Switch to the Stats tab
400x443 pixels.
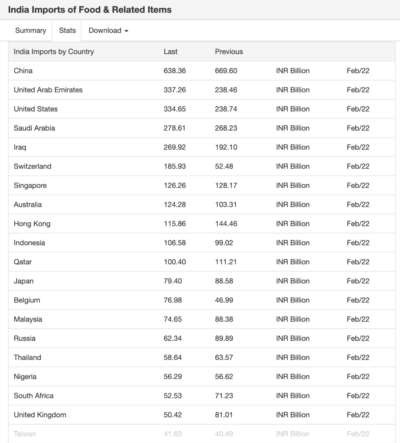click(x=67, y=30)
